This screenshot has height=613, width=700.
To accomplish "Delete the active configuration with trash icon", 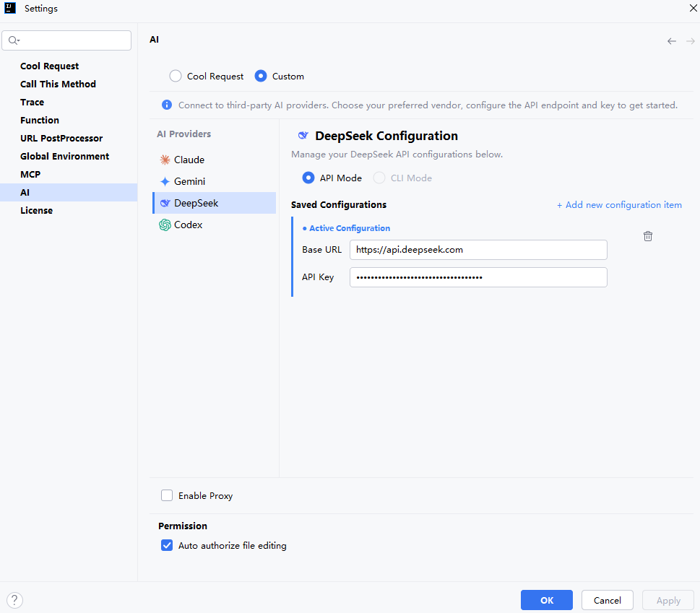I will click(648, 236).
